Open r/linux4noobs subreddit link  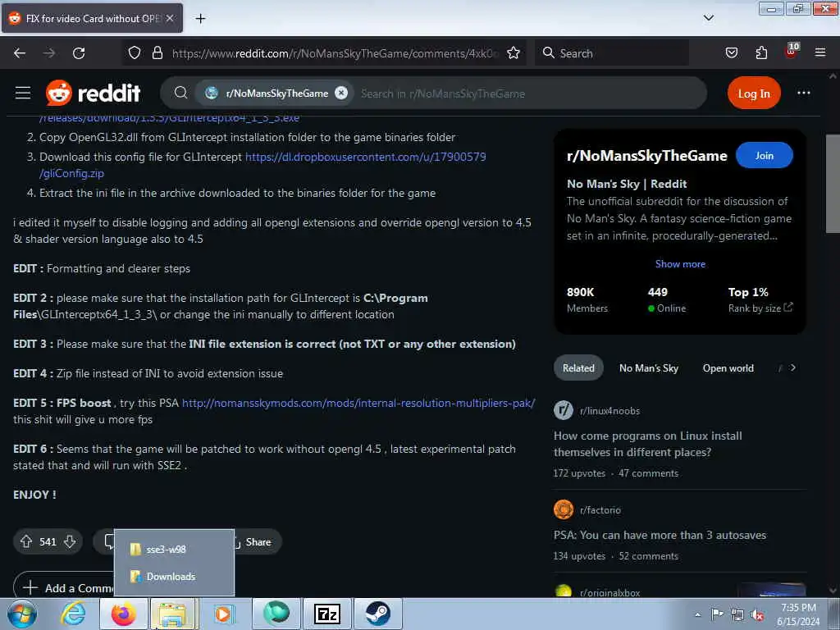[609, 411]
